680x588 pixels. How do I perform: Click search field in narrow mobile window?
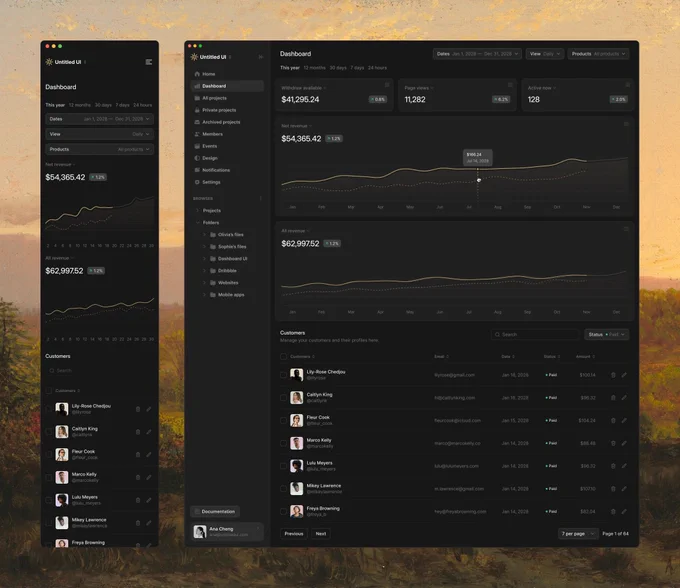(x=99, y=371)
